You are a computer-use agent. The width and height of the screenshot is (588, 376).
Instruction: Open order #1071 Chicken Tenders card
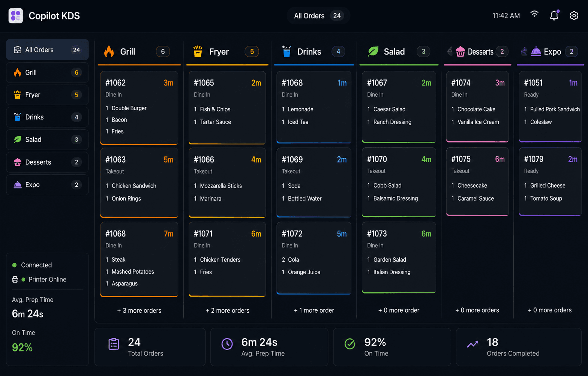[x=227, y=259]
